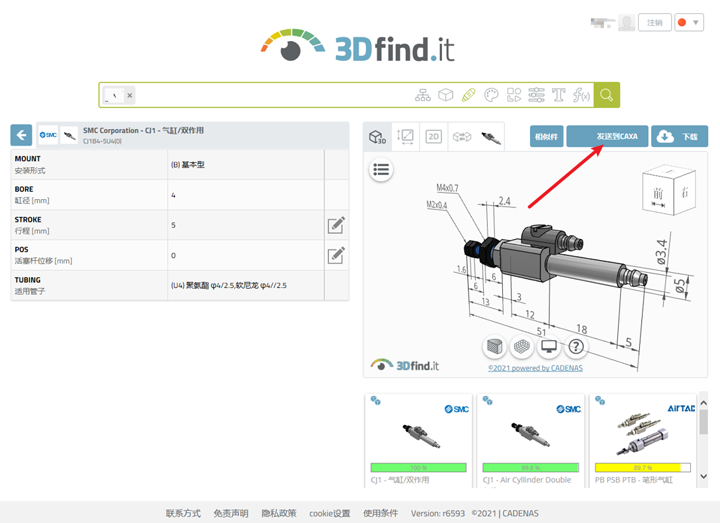The width and height of the screenshot is (720, 523).
Task: Open the function f(x) search icon
Action: tap(581, 95)
